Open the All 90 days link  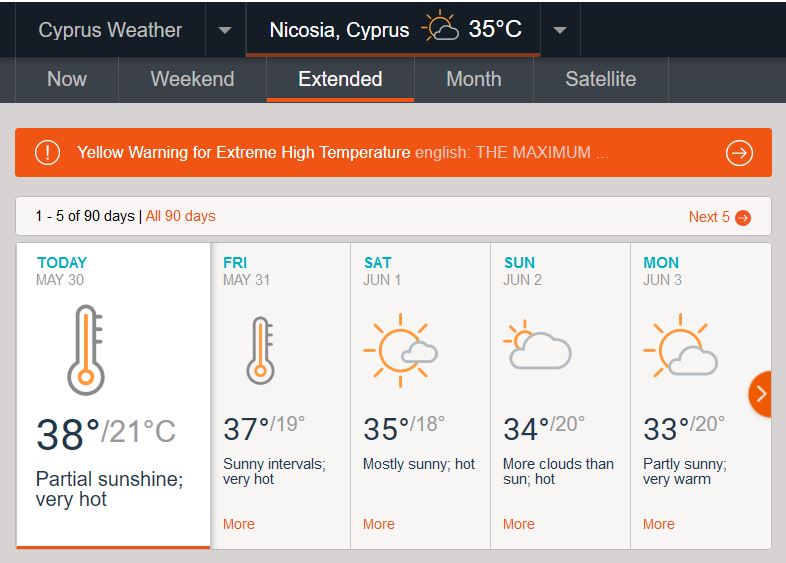point(181,216)
